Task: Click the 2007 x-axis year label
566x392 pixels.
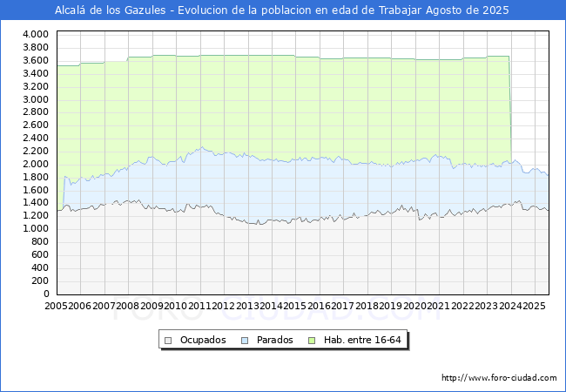Action: 104,306
